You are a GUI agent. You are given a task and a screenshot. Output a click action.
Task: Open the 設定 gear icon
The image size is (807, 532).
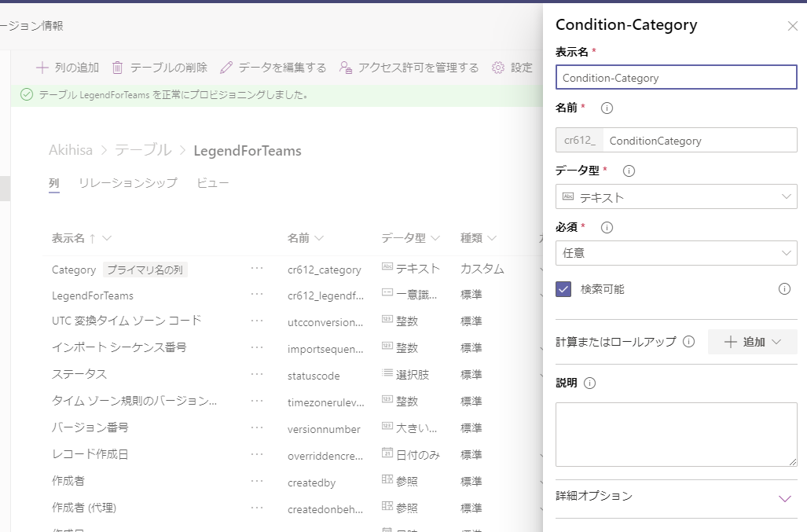coord(497,67)
